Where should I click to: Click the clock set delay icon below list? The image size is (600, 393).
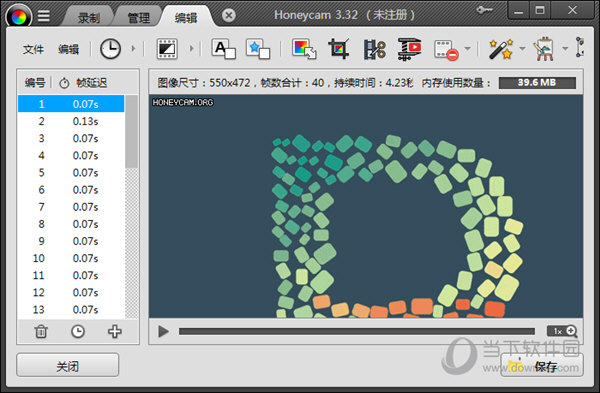[78, 331]
